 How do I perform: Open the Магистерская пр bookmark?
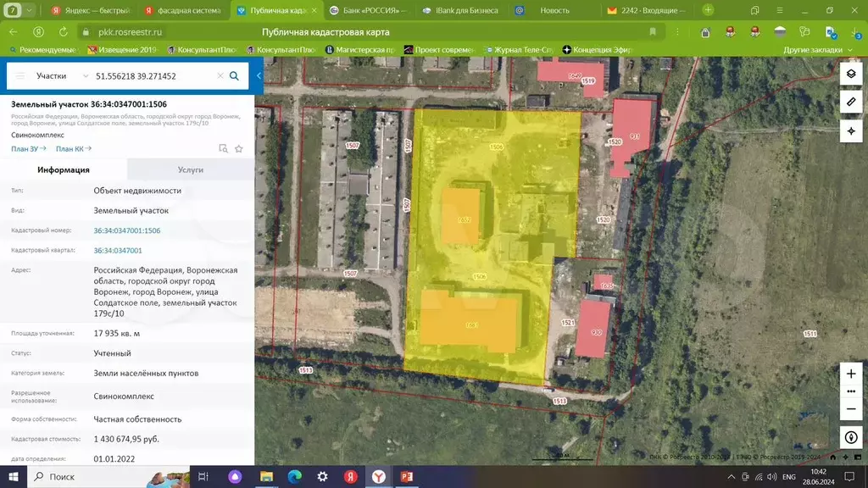[360, 50]
